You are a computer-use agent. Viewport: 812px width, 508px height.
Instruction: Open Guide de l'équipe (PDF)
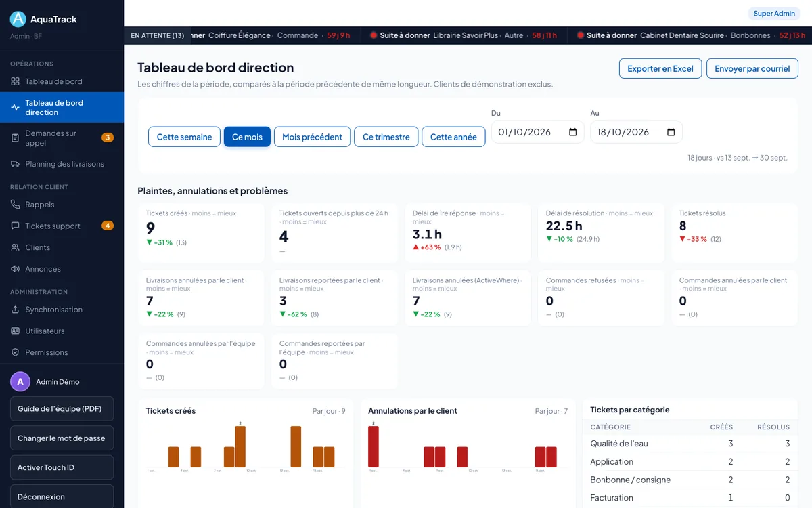[62, 409]
